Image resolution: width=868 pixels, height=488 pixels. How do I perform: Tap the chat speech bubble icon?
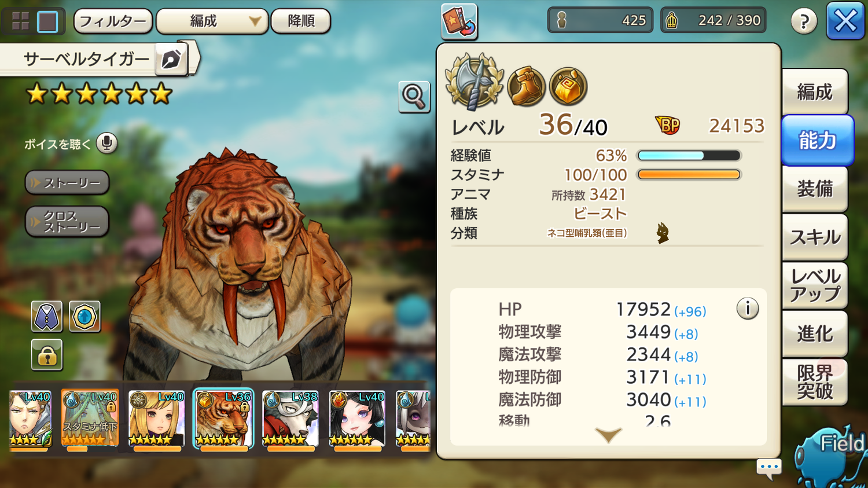[x=769, y=468]
